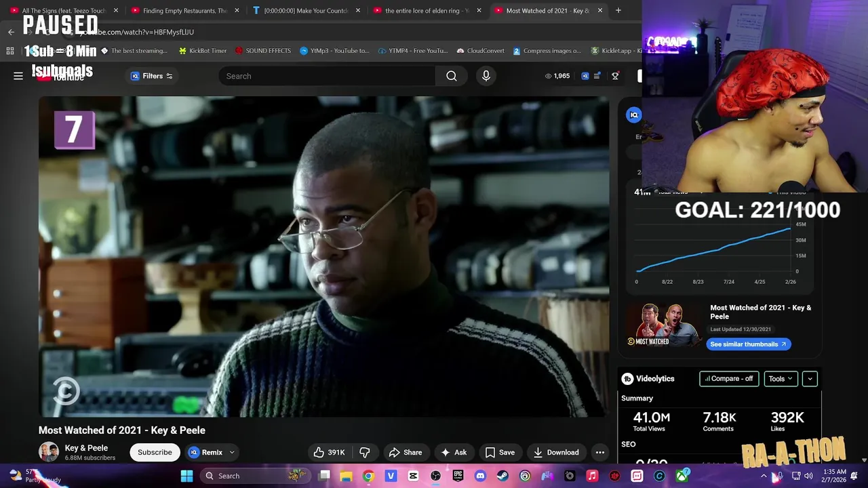The height and width of the screenshot is (488, 868).
Task: Click the video player to resume
Action: (x=323, y=256)
